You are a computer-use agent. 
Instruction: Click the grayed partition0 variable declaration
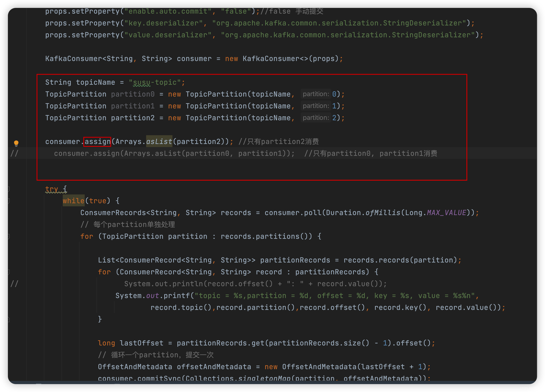133,94
